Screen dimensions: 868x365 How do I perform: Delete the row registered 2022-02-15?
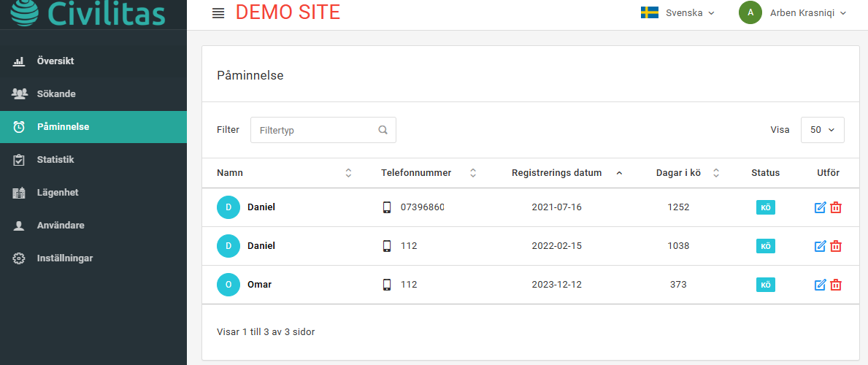(x=836, y=246)
